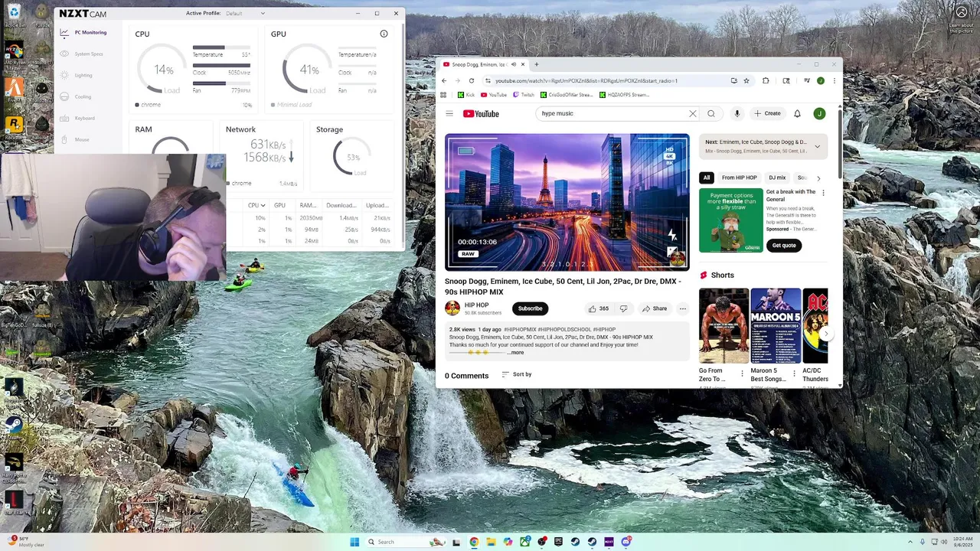This screenshot has height=551, width=980.
Task: Click the GPU info icon in NZXT CAM
Action: (x=384, y=34)
